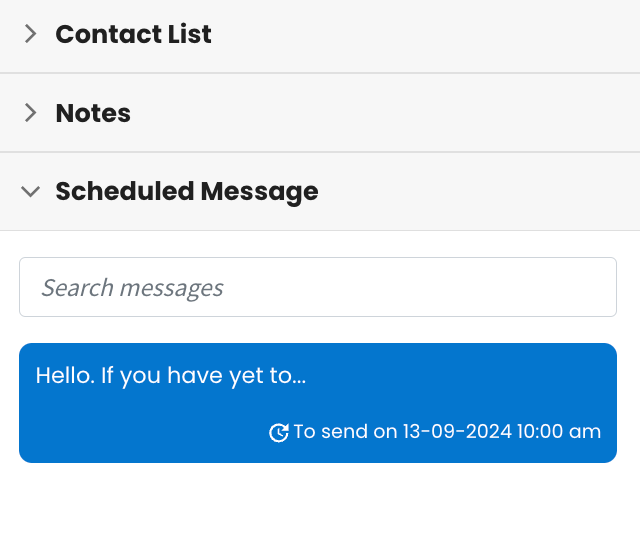Click the word 'List' in Contact List
Screen dimensions: 640x536
190,34
